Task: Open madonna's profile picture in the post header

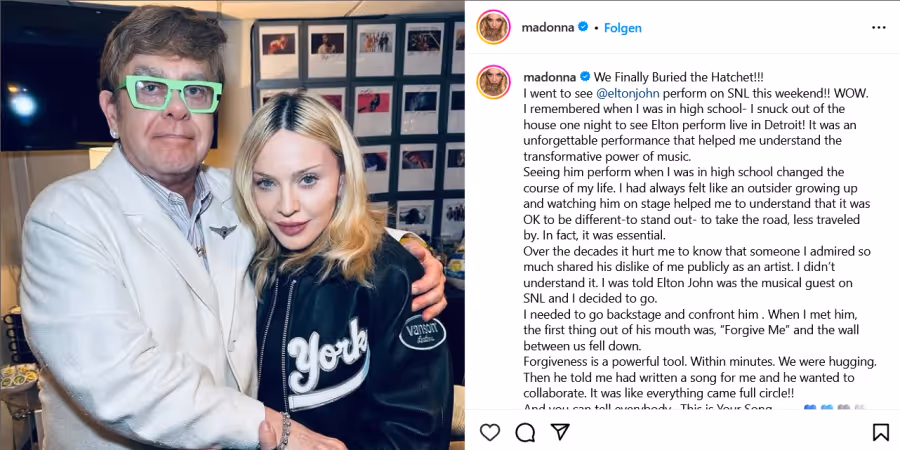Action: (x=494, y=27)
